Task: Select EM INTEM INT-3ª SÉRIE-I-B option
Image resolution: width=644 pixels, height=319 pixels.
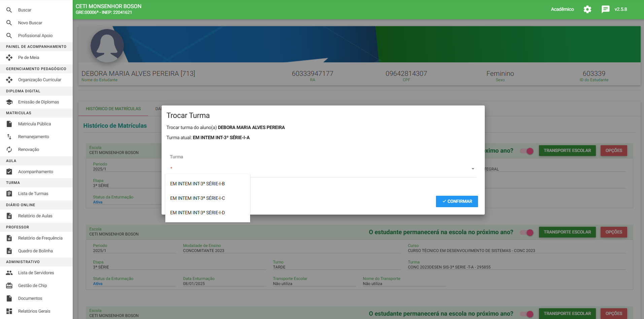Action: coord(197,184)
